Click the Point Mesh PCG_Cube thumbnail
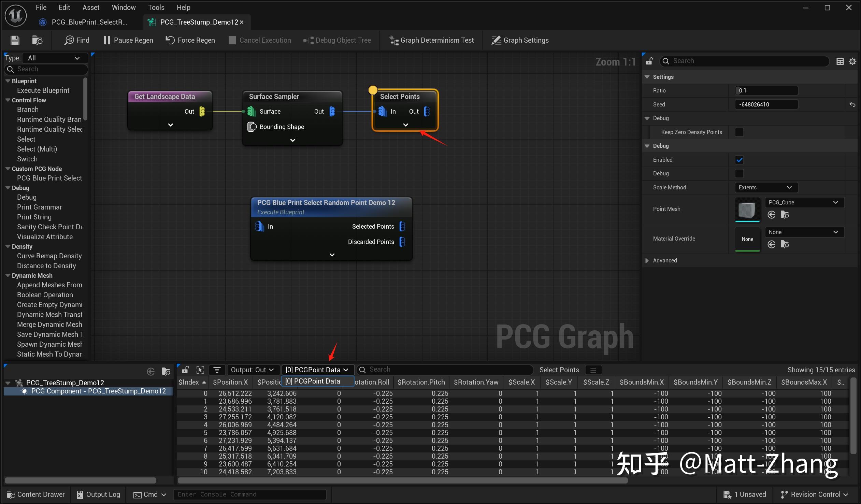The width and height of the screenshot is (861, 504). [747, 210]
